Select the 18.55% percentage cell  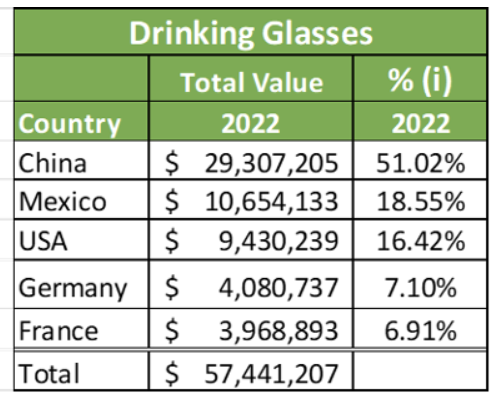pos(420,199)
